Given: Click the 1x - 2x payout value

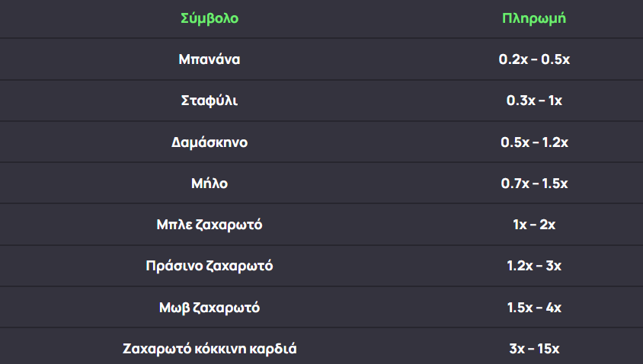Looking at the screenshot, I should pyautogui.click(x=534, y=225).
